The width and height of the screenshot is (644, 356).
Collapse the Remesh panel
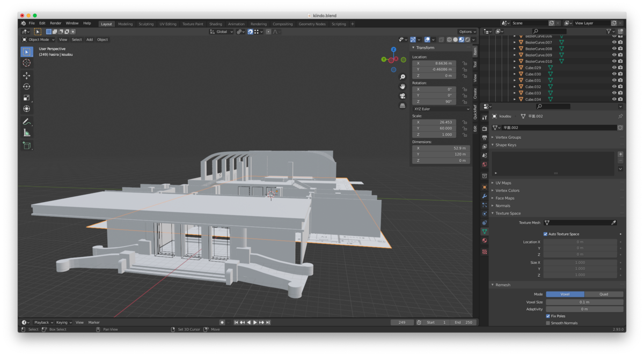pos(503,285)
